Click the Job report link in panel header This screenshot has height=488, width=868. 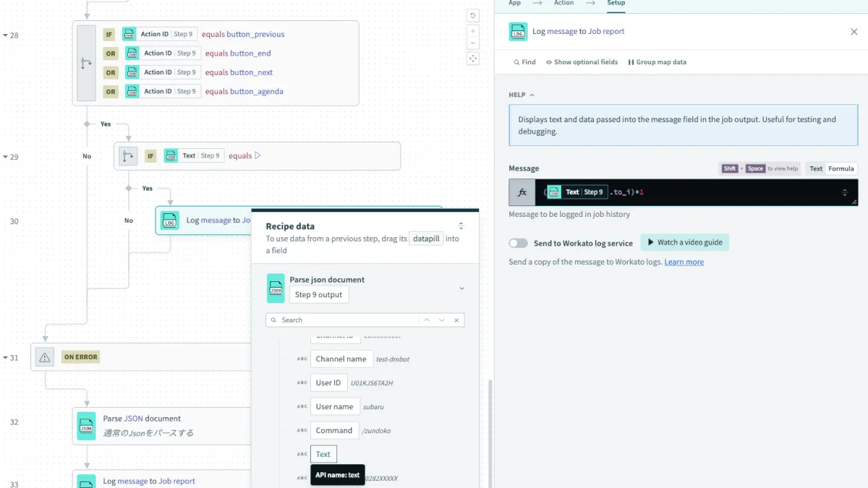tap(606, 32)
